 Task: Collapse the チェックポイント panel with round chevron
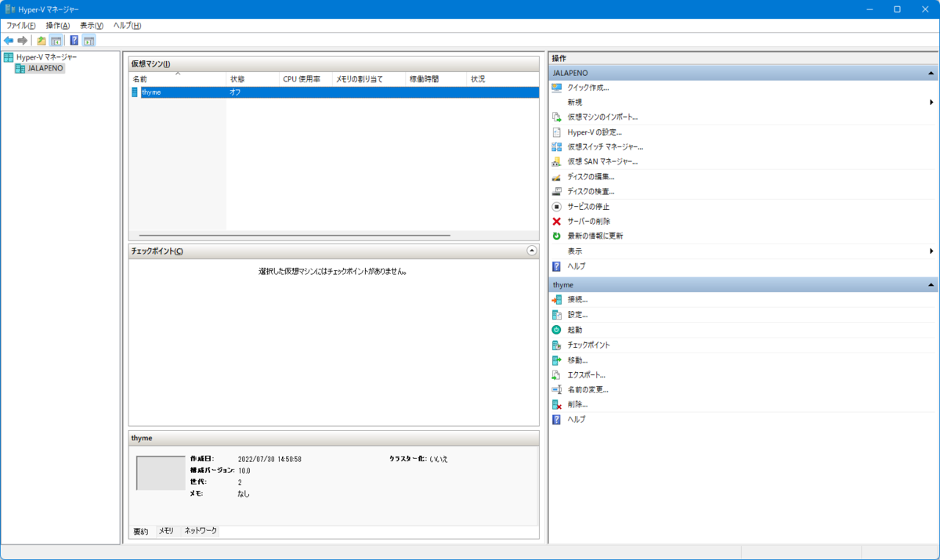(x=532, y=251)
